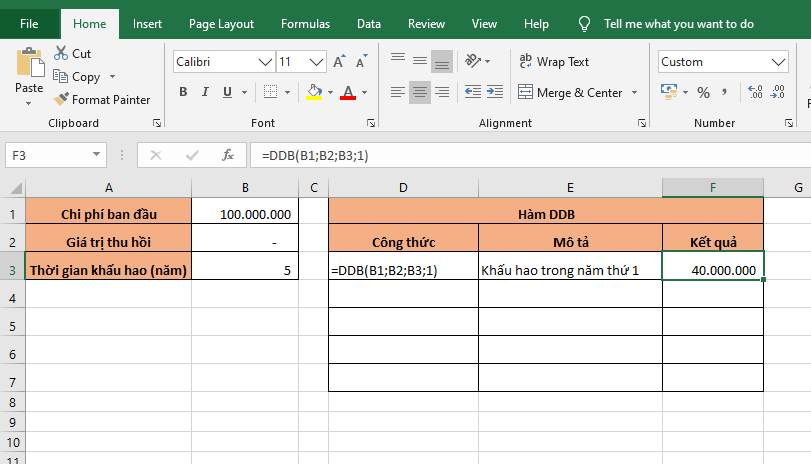Open Clipboard group dialog launcher
Image resolution: width=811 pixels, height=464 pixels.
tap(157, 123)
